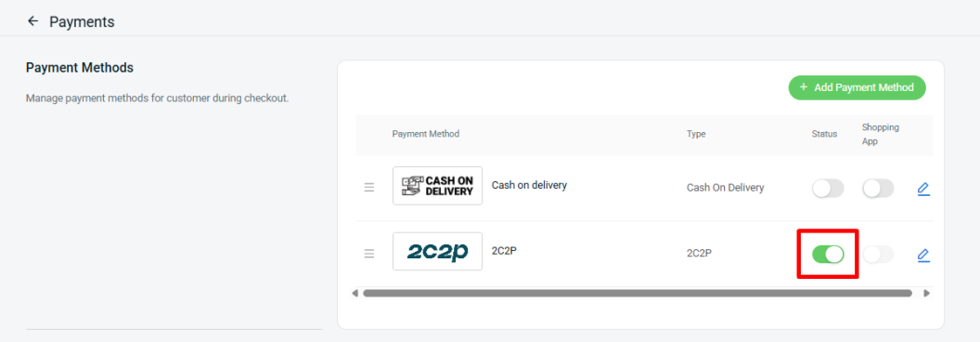Grab the Cash on delivery reorder handle
Image resolution: width=980 pixels, height=342 pixels.
coord(369,188)
